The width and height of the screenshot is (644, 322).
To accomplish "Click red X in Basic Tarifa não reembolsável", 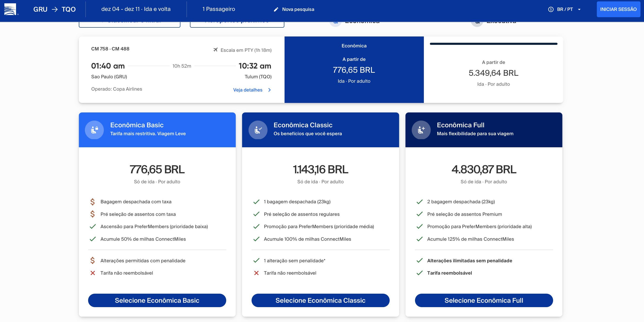I will pos(93,273).
